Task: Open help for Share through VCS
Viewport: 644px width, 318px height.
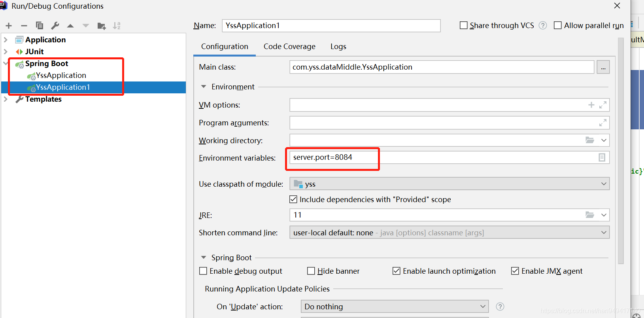Action: (543, 25)
